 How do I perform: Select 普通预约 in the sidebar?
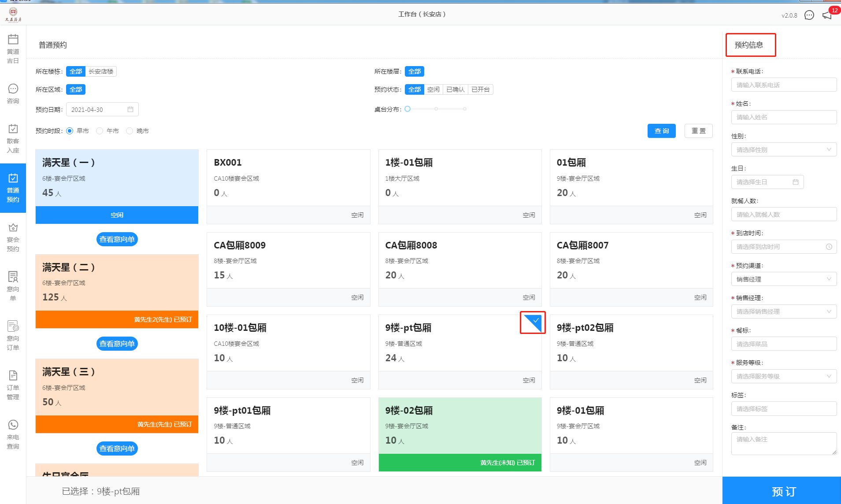pyautogui.click(x=13, y=188)
